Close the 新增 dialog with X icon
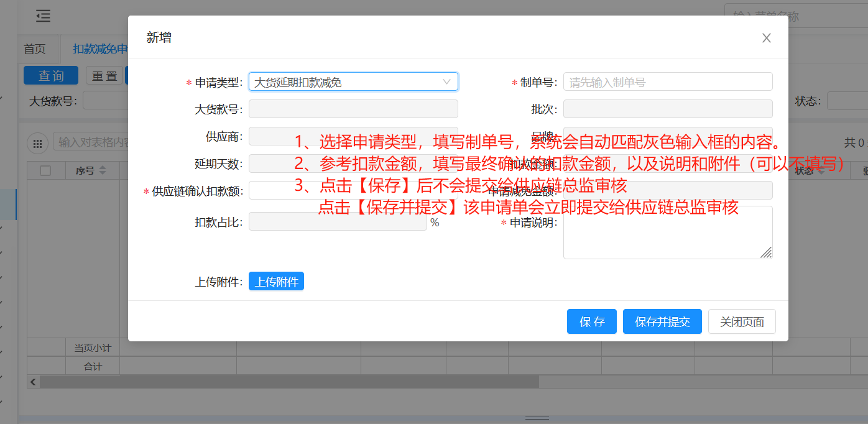Viewport: 868px width, 424px height. (x=766, y=38)
